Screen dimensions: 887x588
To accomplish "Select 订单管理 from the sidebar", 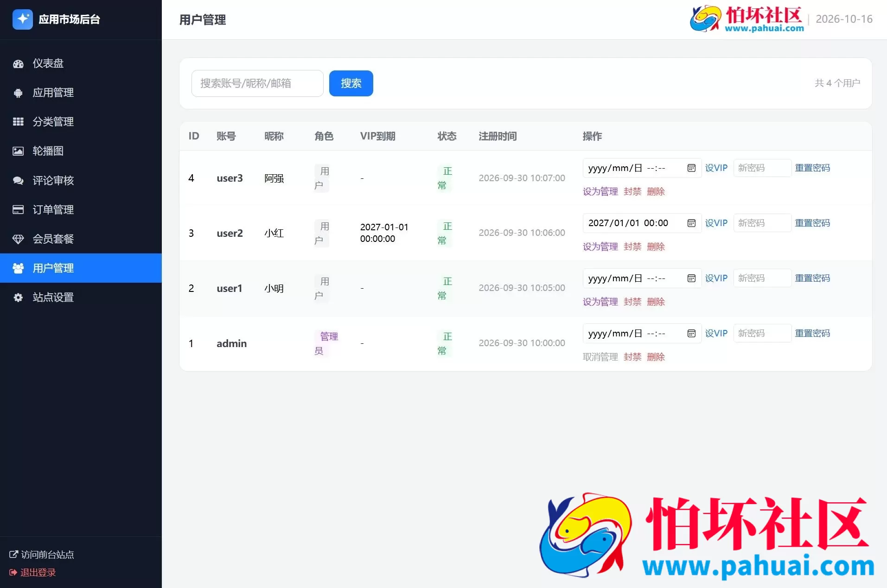I will click(81, 209).
